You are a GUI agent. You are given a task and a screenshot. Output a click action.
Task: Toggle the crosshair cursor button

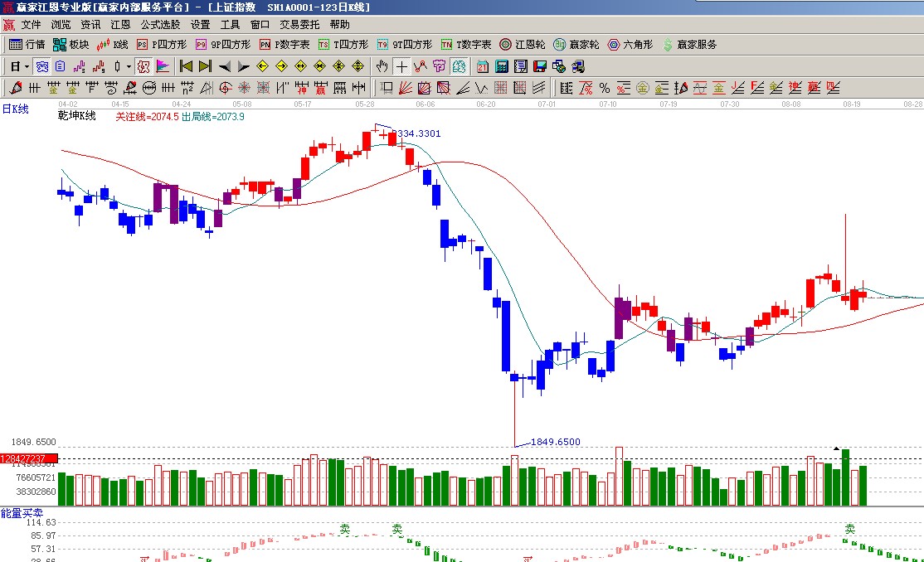(x=401, y=66)
